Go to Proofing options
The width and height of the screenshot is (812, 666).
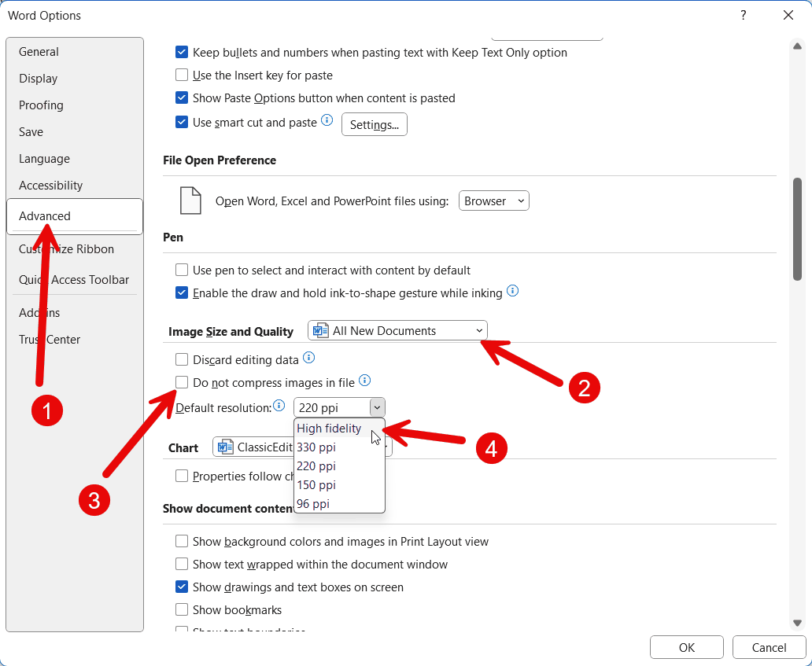point(75,105)
